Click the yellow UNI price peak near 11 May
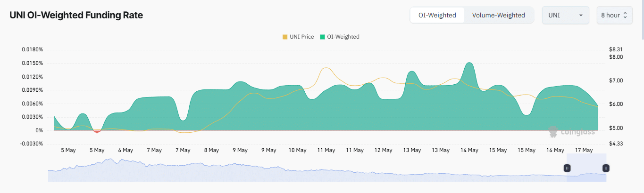Screen dimensions: 644x193 point(326,69)
